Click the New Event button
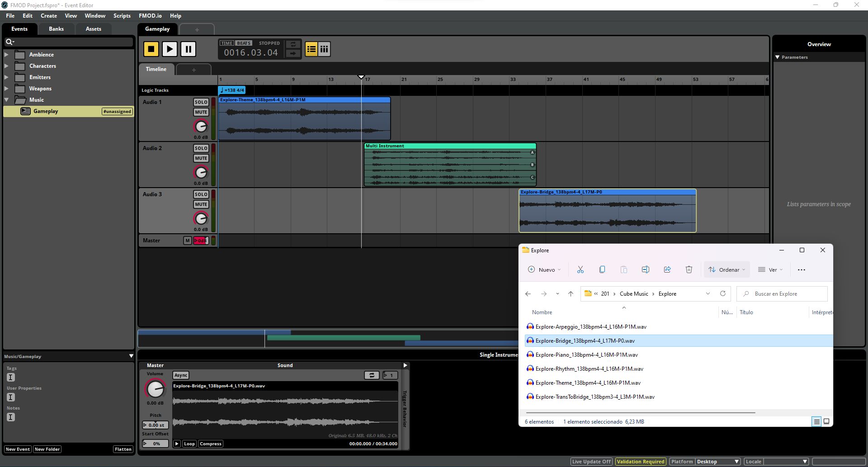 [18, 449]
